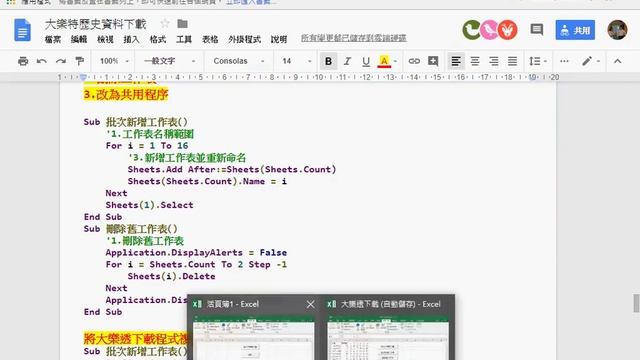Star the document title
The height and width of the screenshot is (360, 640).
164,24
